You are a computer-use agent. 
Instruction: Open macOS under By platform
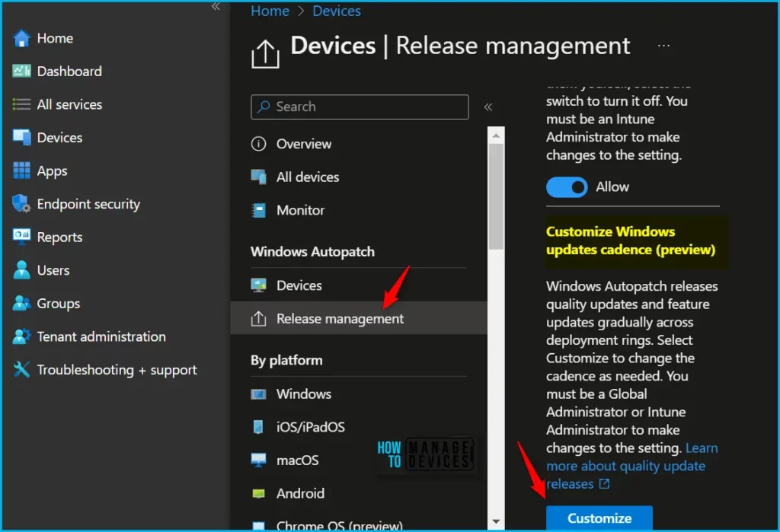coord(298,460)
